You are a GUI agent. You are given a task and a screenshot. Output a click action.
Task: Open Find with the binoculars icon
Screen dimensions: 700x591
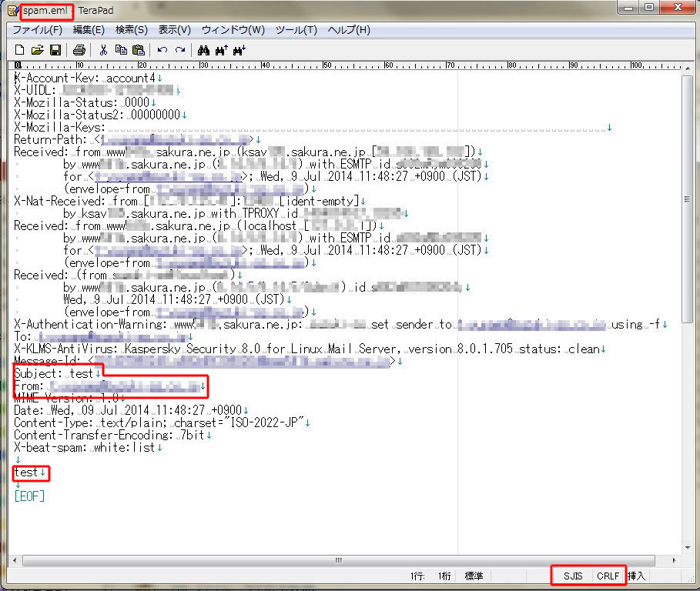click(x=203, y=50)
